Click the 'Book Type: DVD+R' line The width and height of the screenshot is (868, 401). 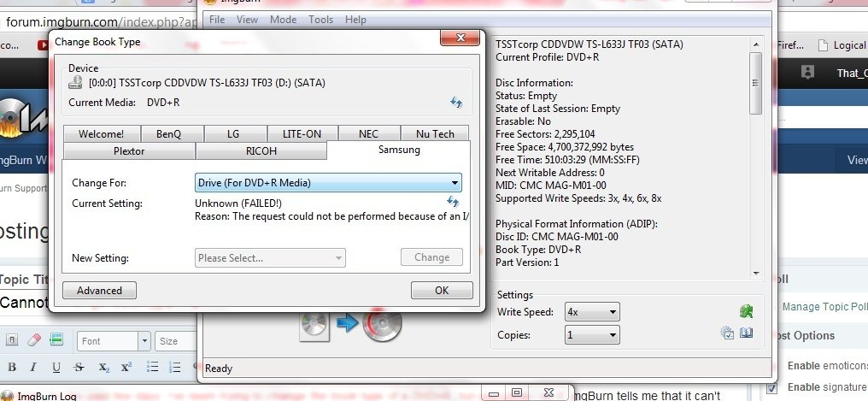point(538,250)
